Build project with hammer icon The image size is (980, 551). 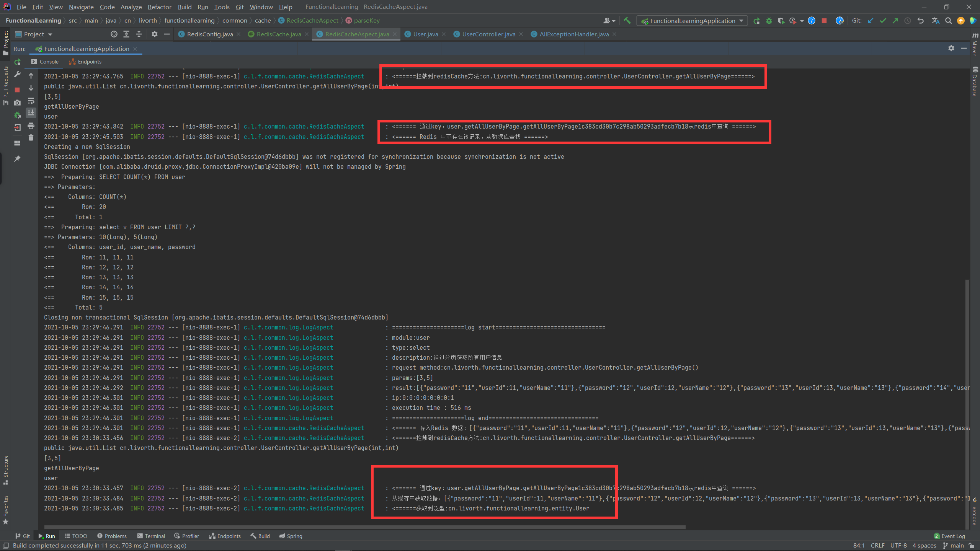coord(627,21)
